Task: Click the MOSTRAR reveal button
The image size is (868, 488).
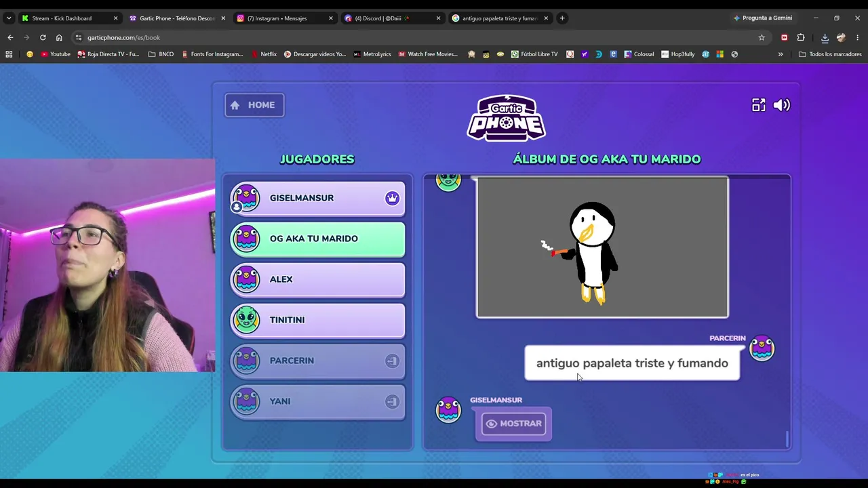Action: (x=513, y=424)
